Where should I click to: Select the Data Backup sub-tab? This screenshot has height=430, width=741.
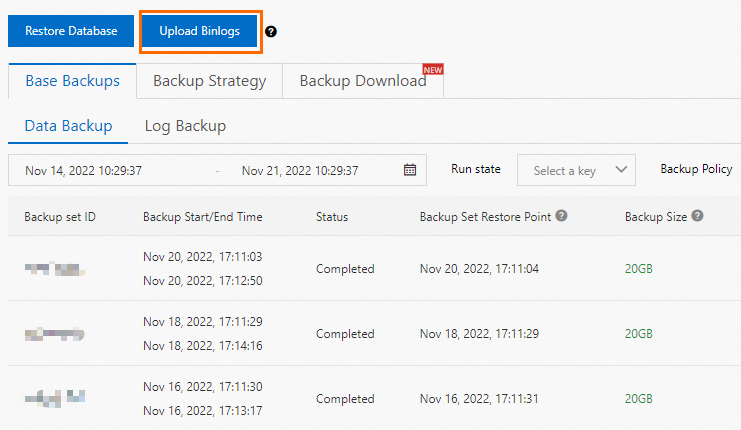coord(69,126)
